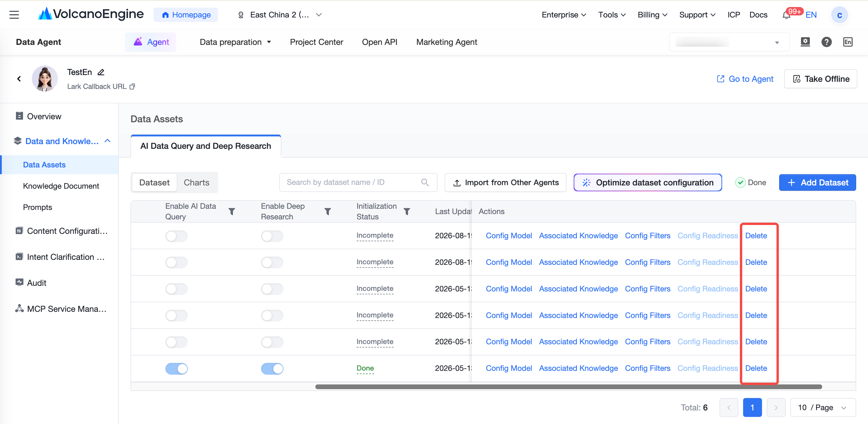
Task: Disable Deep Research on the Done row
Action: tap(272, 368)
